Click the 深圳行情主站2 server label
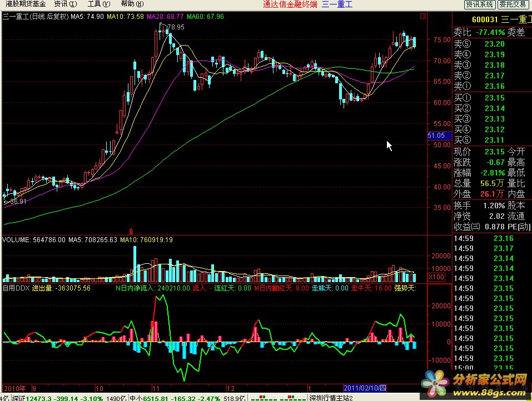The image size is (532, 401). (x=331, y=398)
